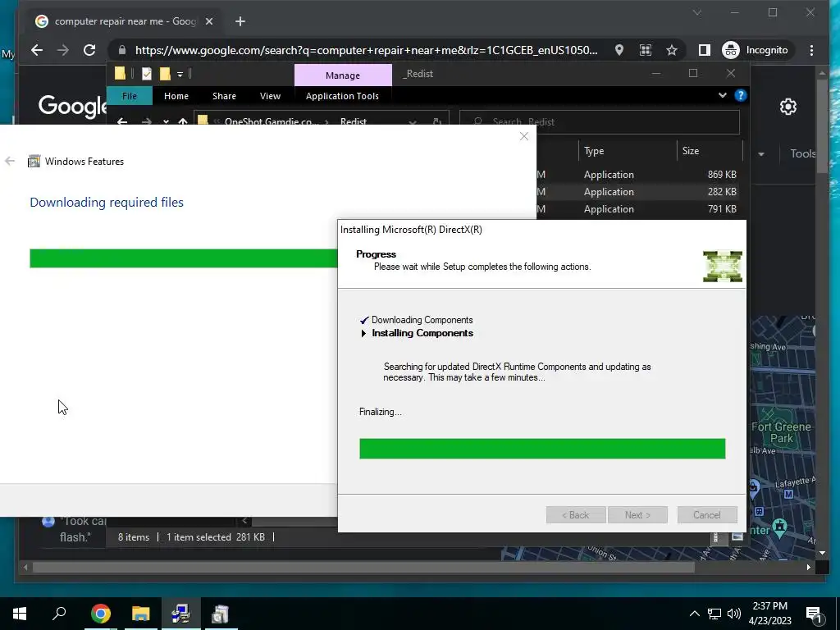Open Chrome side panel icon
Image resolution: width=840 pixels, height=630 pixels.
pyautogui.click(x=705, y=50)
